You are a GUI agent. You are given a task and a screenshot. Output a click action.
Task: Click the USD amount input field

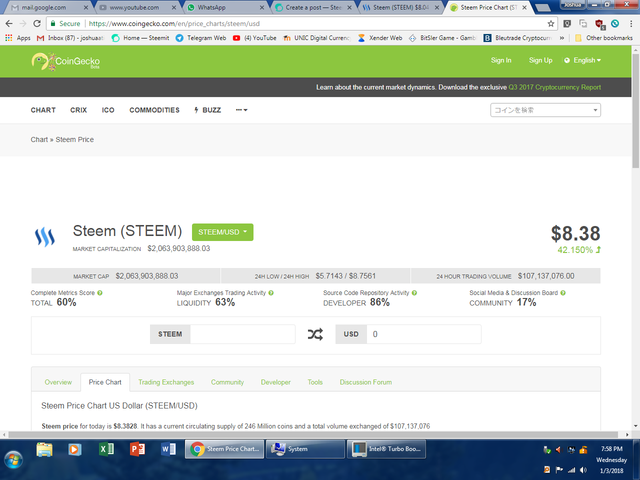coord(424,334)
